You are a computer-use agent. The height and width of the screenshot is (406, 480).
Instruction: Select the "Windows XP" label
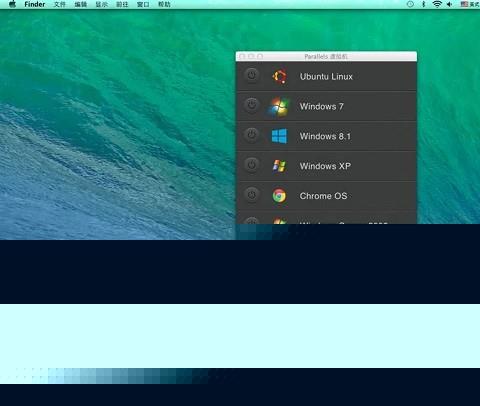325,166
